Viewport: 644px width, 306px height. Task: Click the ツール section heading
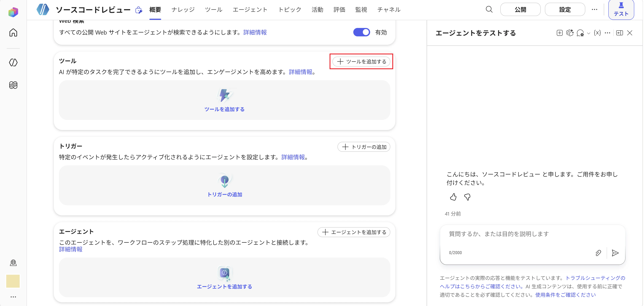click(x=67, y=61)
